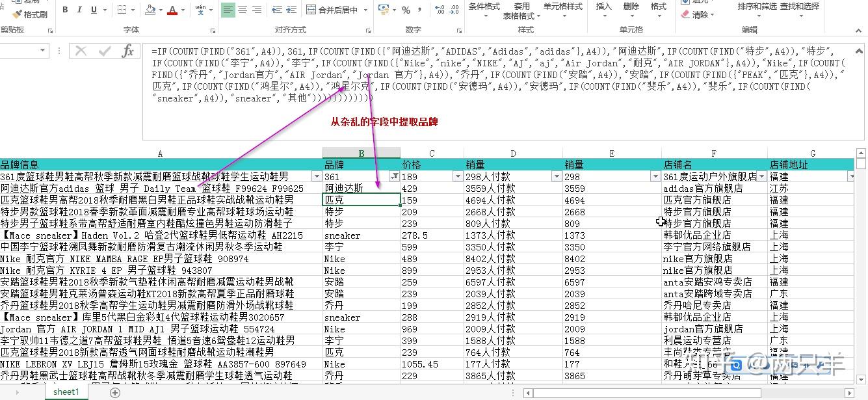Click inside the formula bar text
This screenshot has width=868, height=400.
click(497, 74)
